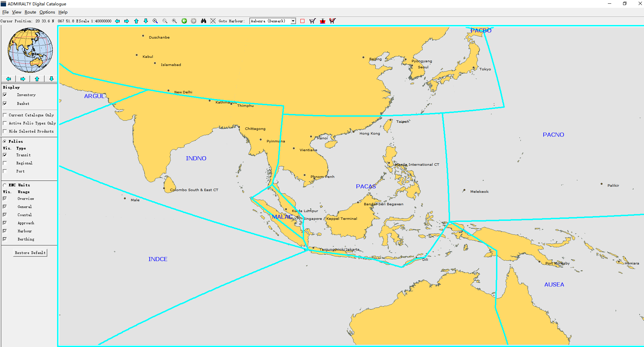Toggle Harbour usage checkbox
644x347 pixels.
[5, 231]
